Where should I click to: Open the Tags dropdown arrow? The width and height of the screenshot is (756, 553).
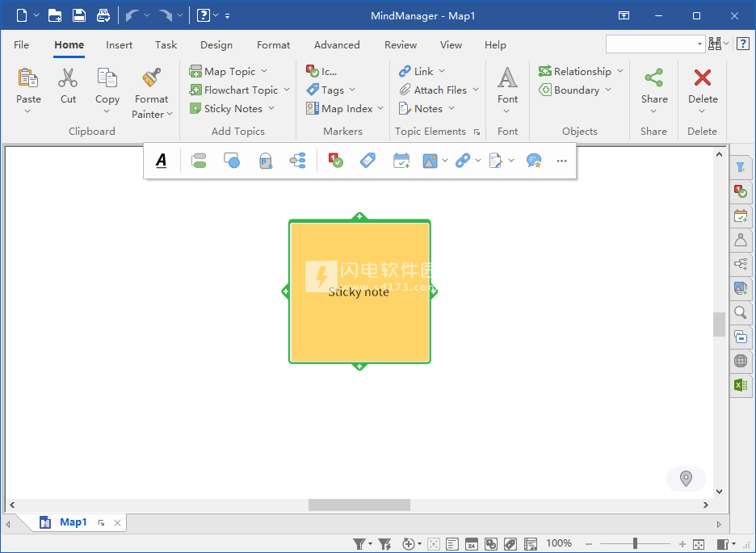[352, 90]
